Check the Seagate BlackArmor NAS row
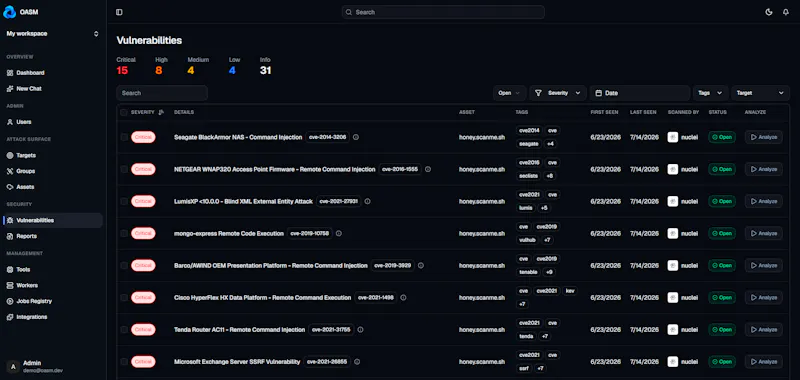The height and width of the screenshot is (380, 800). coord(124,137)
